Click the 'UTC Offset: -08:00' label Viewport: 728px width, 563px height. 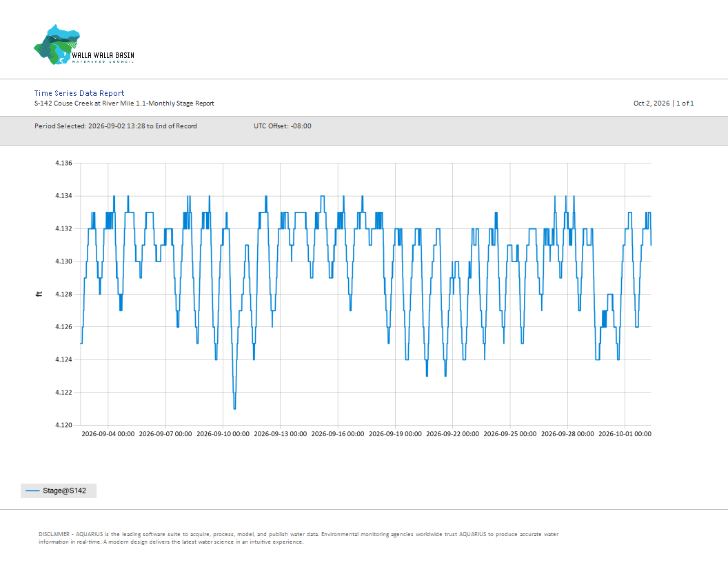coord(282,126)
